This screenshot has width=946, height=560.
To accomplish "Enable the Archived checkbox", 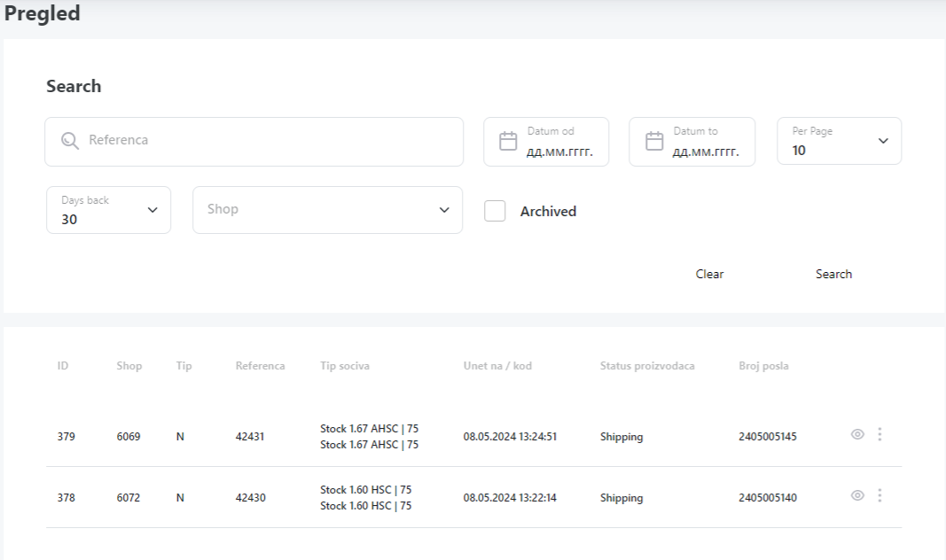I will click(x=495, y=211).
